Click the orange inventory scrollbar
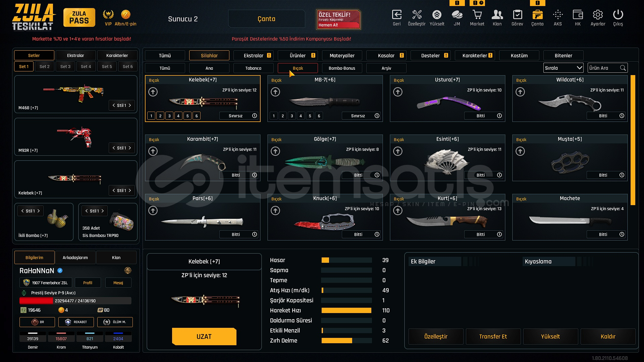The image size is (644, 362). point(633,140)
